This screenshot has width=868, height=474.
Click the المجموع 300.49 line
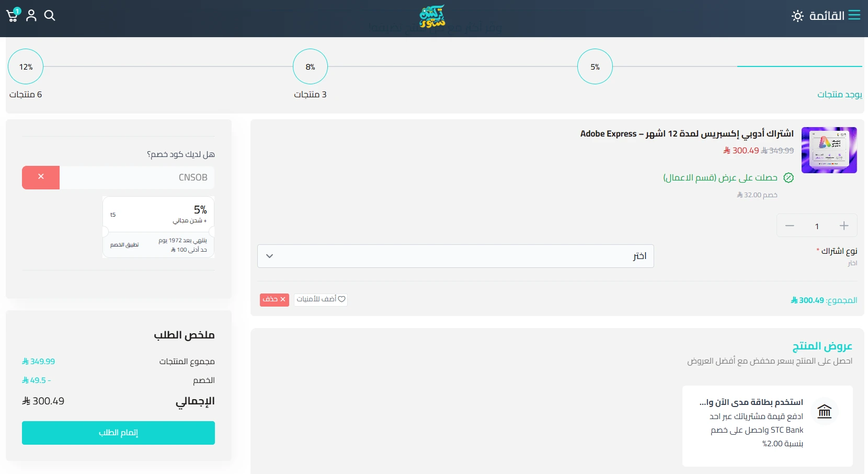point(824,300)
